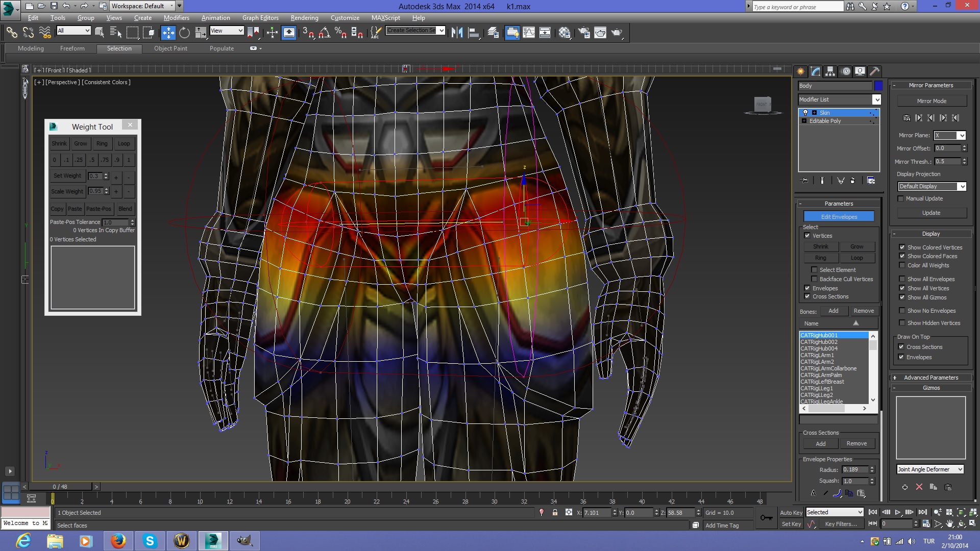Image resolution: width=980 pixels, height=551 pixels.
Task: Switch to the Freeform ribbon tab
Action: click(x=72, y=48)
